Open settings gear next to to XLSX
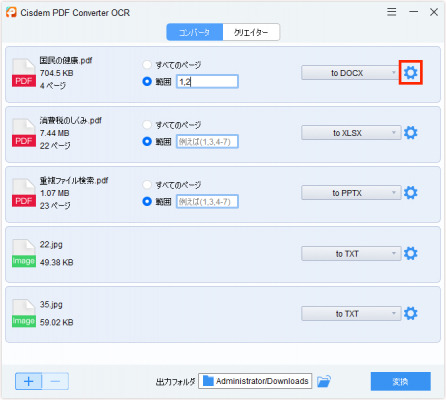Image resolution: width=446 pixels, height=400 pixels. point(410,133)
